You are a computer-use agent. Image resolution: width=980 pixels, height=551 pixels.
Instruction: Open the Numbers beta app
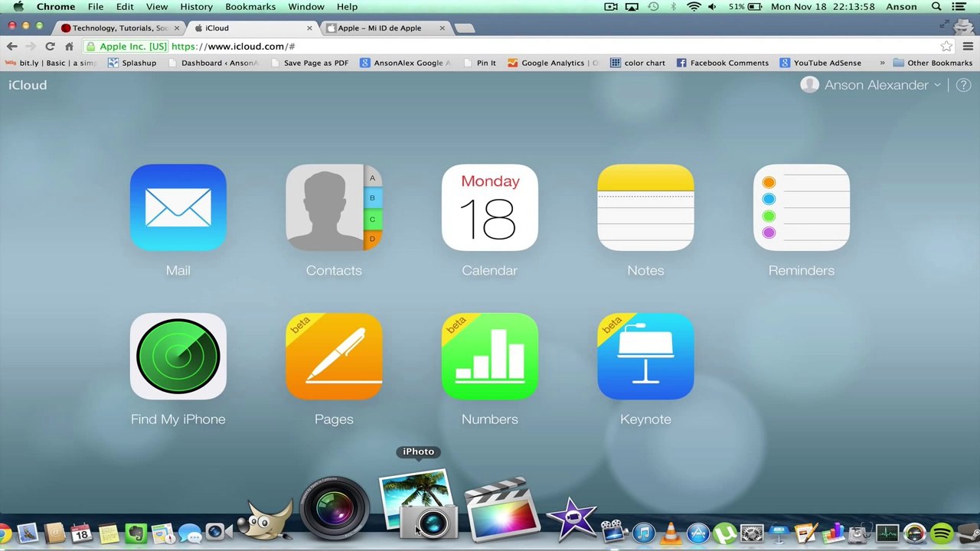tap(490, 357)
